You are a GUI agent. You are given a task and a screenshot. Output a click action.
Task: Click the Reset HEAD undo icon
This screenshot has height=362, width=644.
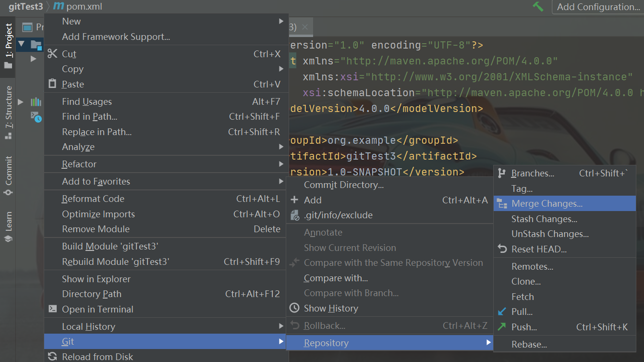click(x=502, y=249)
